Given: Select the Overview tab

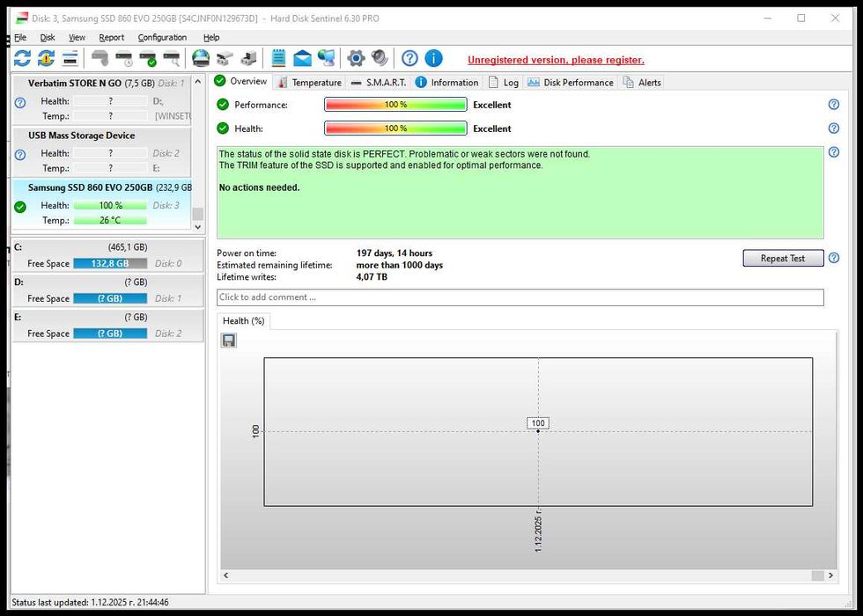Looking at the screenshot, I should click(241, 81).
